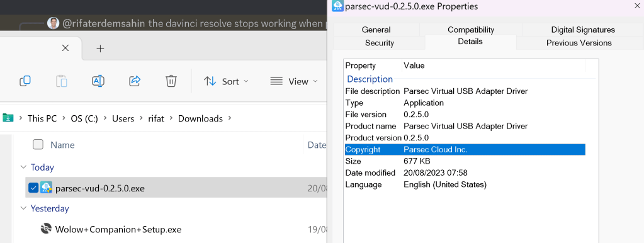Switch to the Compatibility tab

pos(471,30)
